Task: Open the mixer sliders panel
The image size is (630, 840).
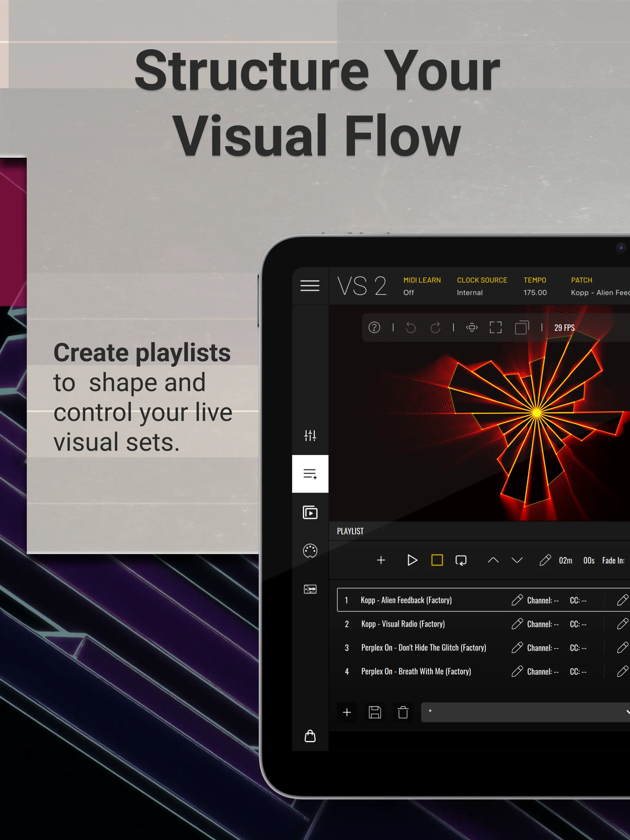Action: coord(310,436)
